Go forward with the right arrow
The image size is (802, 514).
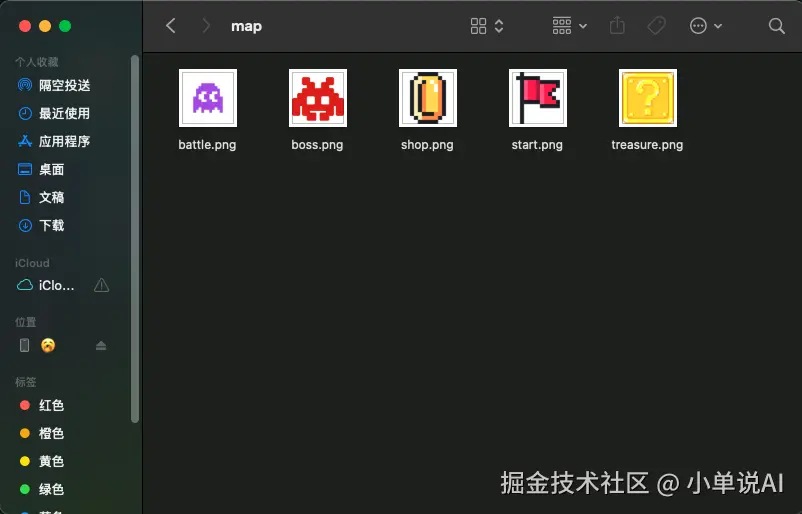tap(206, 26)
